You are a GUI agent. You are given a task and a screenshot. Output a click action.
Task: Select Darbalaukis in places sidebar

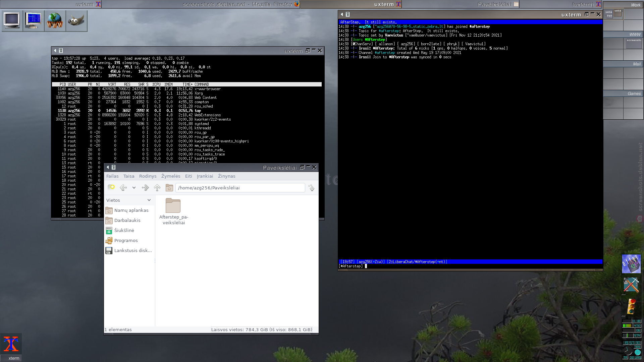[x=129, y=220]
